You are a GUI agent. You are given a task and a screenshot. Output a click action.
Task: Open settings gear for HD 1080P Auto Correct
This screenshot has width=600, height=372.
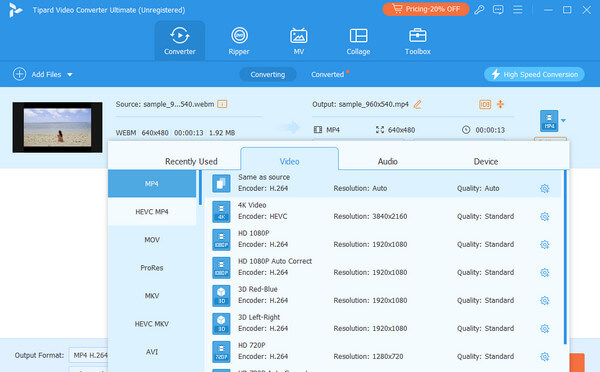pyautogui.click(x=545, y=272)
